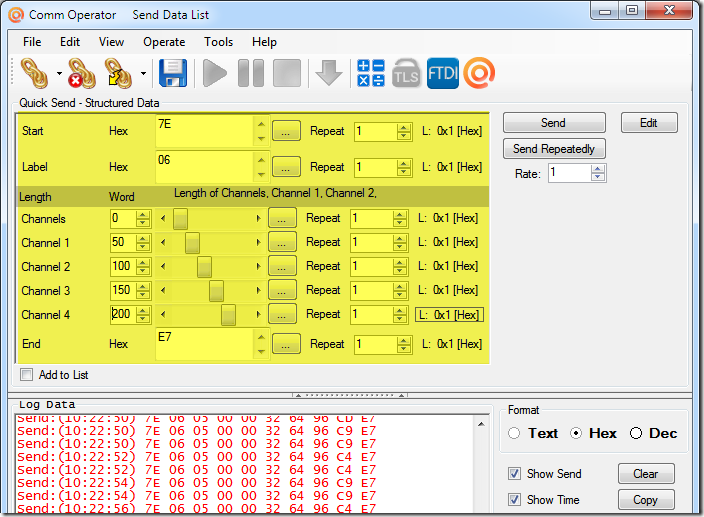Click the Channel 4 slider thumb
This screenshot has width=704, height=517.
tap(229, 315)
